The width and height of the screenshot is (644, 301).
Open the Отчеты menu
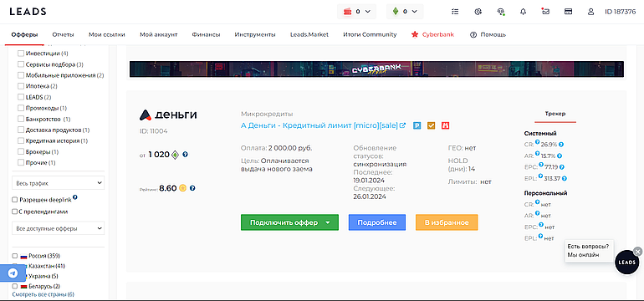click(64, 34)
